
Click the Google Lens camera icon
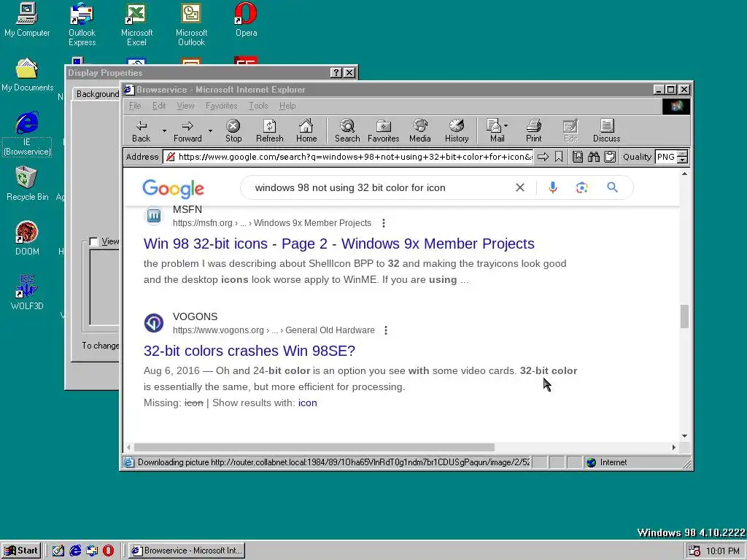(581, 187)
